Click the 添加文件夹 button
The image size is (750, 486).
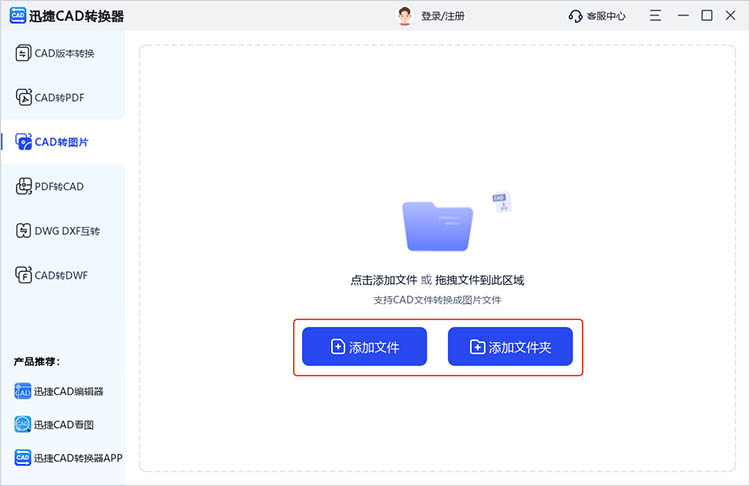[510, 346]
